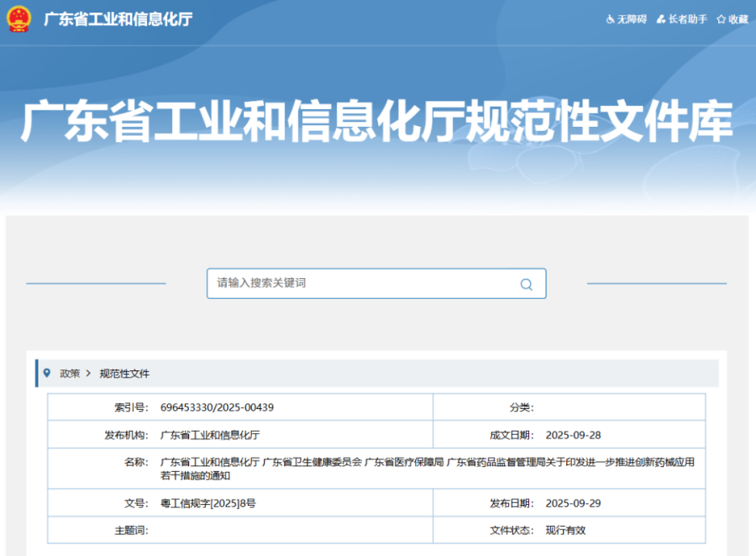The height and width of the screenshot is (556, 756).
Task: Click the 现行有效 file status value
Action: click(565, 531)
